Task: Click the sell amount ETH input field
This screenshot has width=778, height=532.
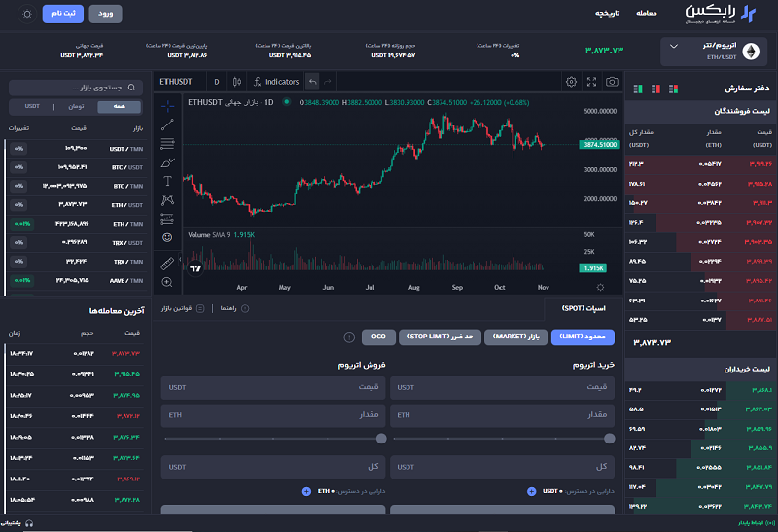Action: [273, 415]
